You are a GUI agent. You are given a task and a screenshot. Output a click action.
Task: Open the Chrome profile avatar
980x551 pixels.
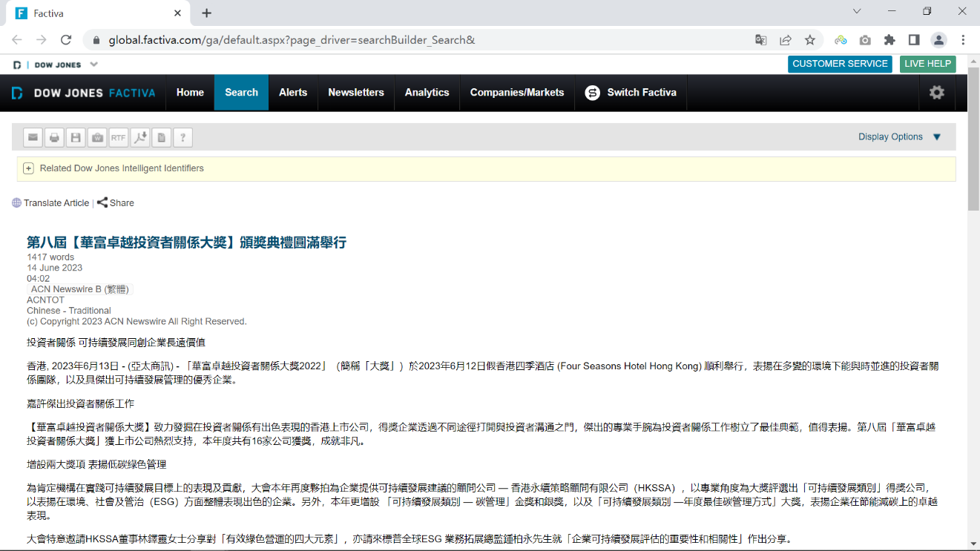pyautogui.click(x=938, y=40)
